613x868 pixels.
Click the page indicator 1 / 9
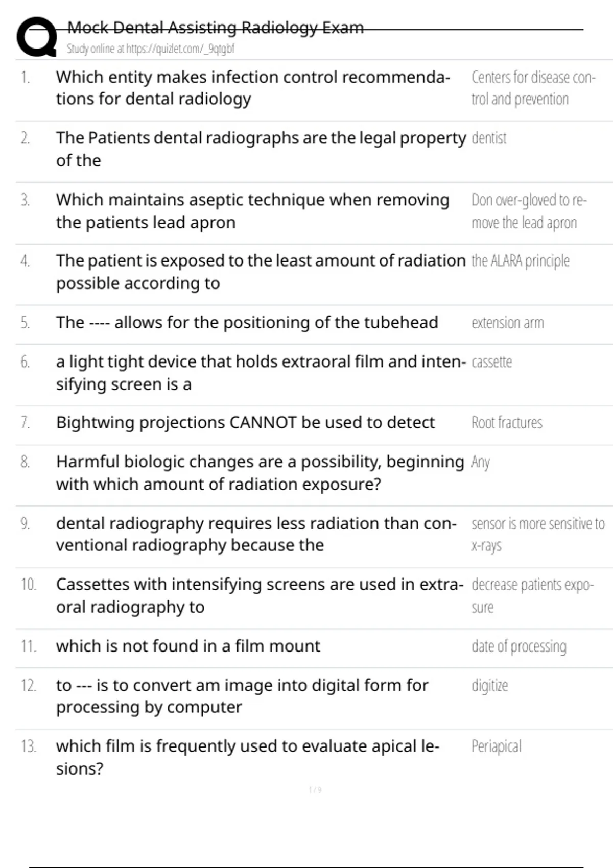pyautogui.click(x=315, y=790)
